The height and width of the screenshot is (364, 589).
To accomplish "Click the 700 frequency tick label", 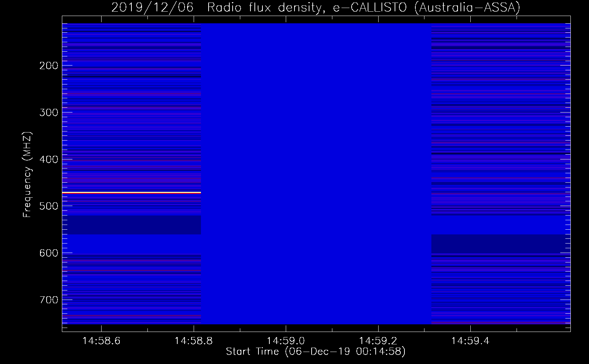I will pyautogui.click(x=49, y=300).
